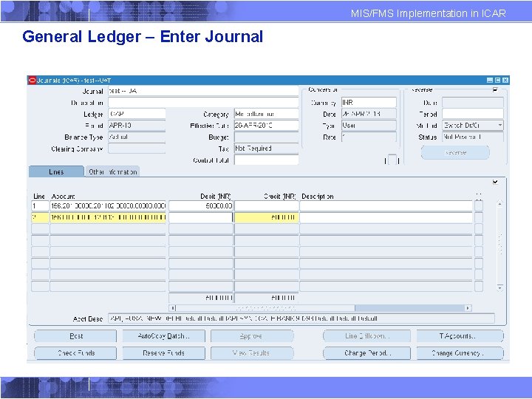Click the Change Currency button
Screen dimensions: 532x399
[x=460, y=353]
